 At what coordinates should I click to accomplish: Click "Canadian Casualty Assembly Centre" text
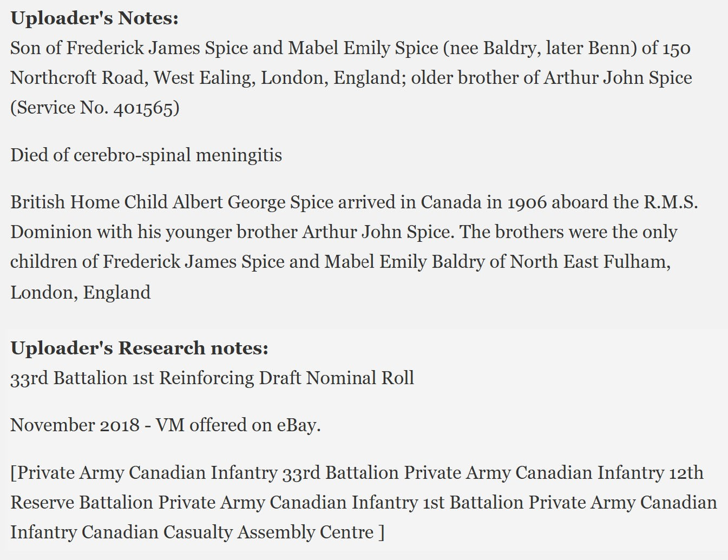point(228,532)
